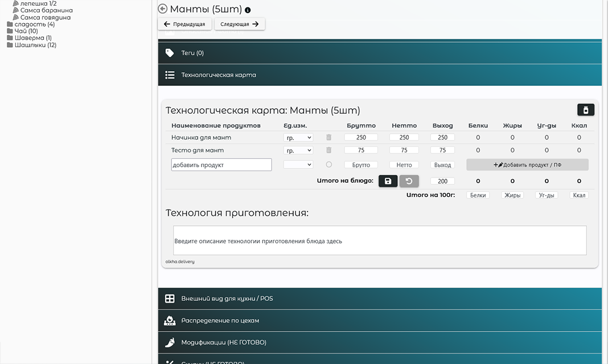Click empty Выход field in add row
This screenshot has width=608, height=364.
[442, 165]
